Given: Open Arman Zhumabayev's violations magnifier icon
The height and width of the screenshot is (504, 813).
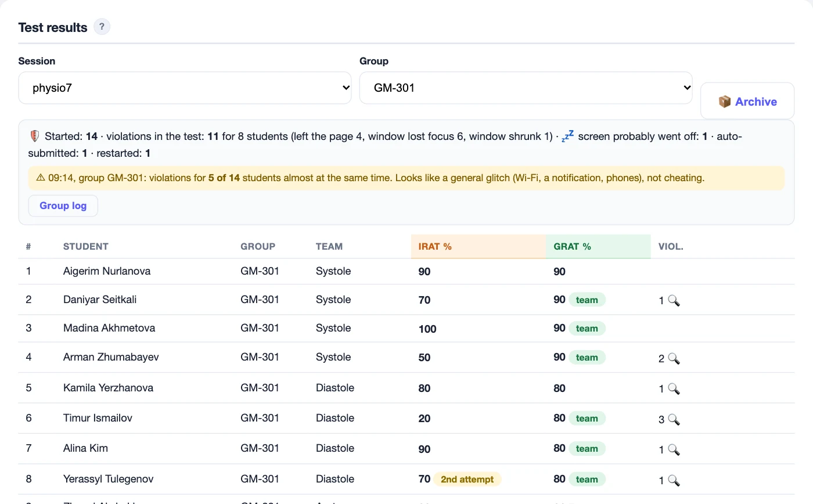Looking at the screenshot, I should coord(674,359).
